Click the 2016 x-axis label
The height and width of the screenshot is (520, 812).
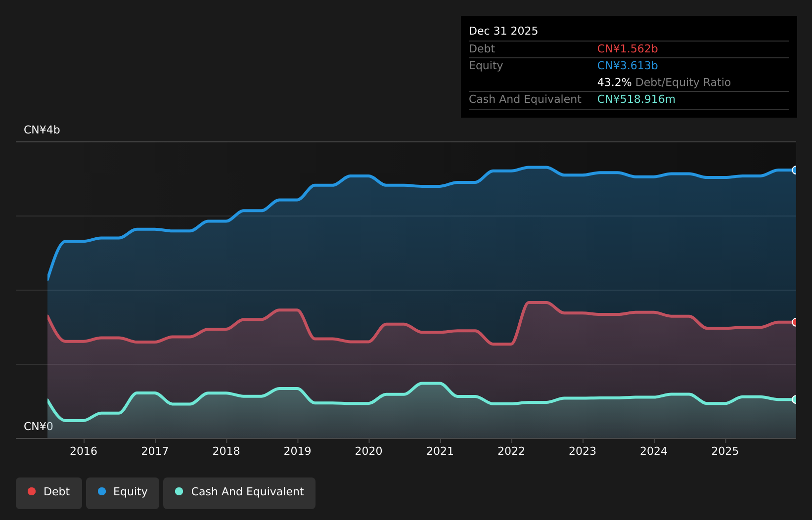[84, 451]
